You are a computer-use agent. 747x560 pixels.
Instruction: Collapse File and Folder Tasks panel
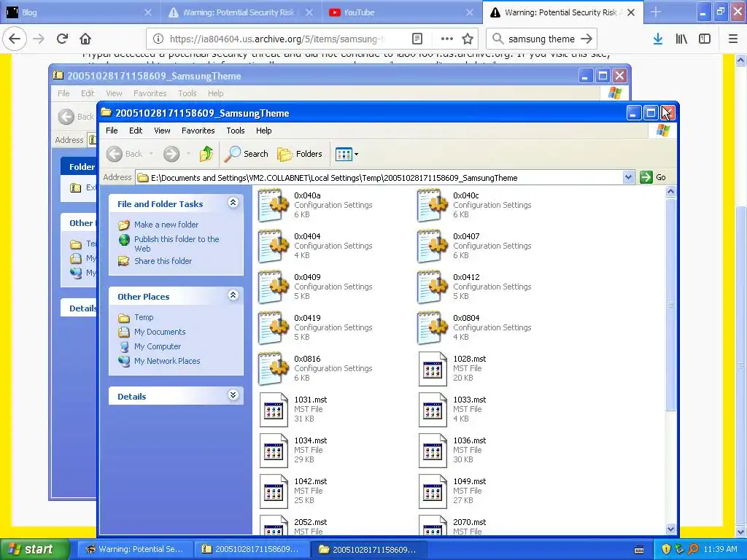click(x=233, y=203)
